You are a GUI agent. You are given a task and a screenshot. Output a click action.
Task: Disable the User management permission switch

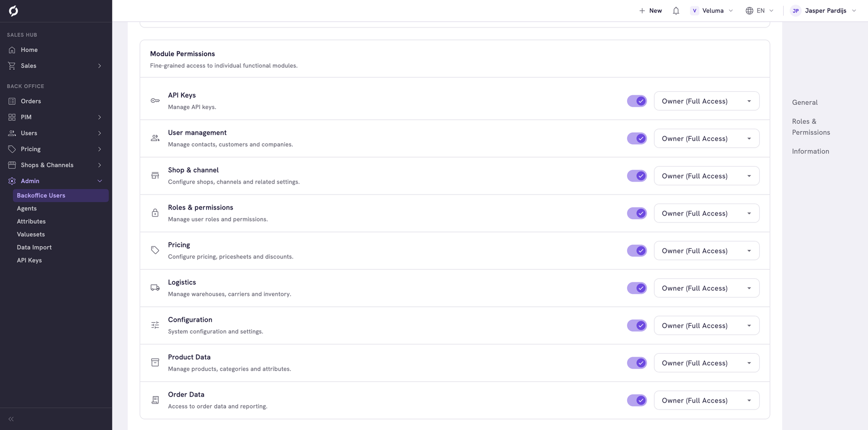(x=637, y=138)
